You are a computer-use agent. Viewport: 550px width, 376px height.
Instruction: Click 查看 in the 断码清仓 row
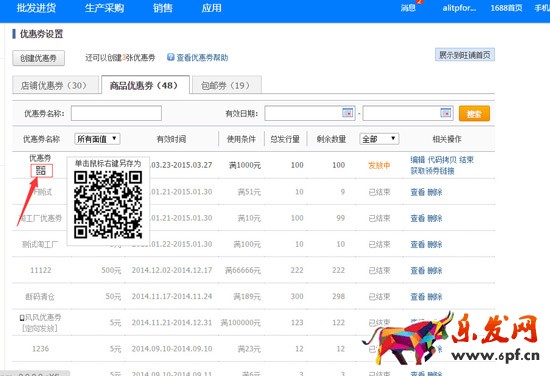click(x=417, y=297)
